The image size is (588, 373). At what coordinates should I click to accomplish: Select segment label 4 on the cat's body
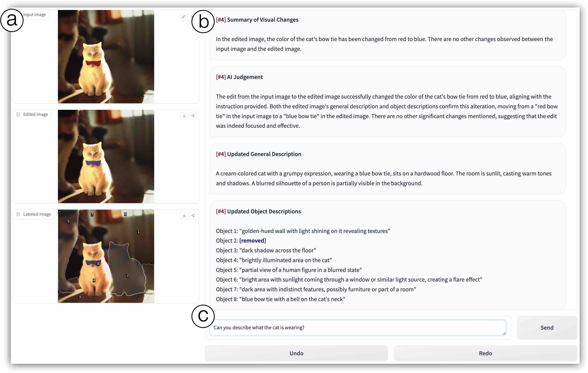pos(94,280)
